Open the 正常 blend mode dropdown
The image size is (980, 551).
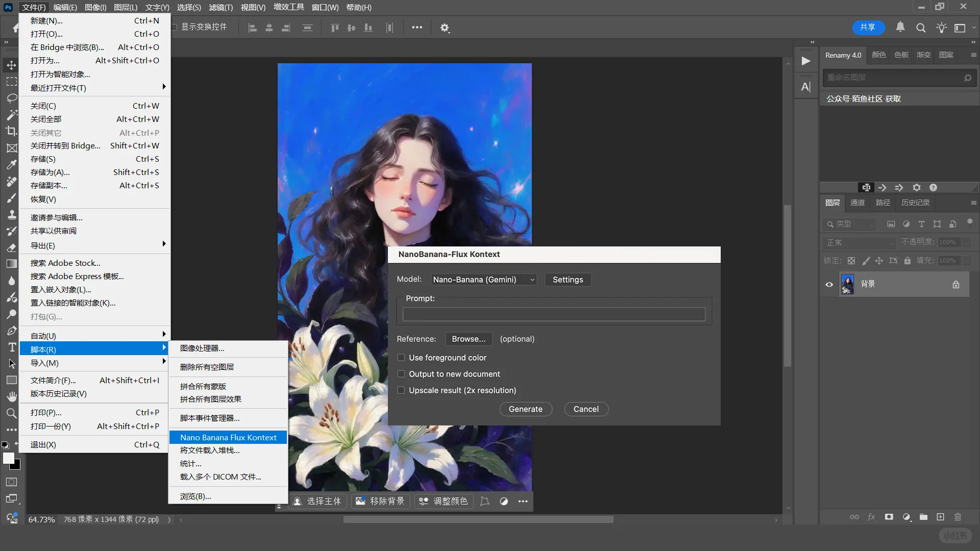tap(860, 242)
